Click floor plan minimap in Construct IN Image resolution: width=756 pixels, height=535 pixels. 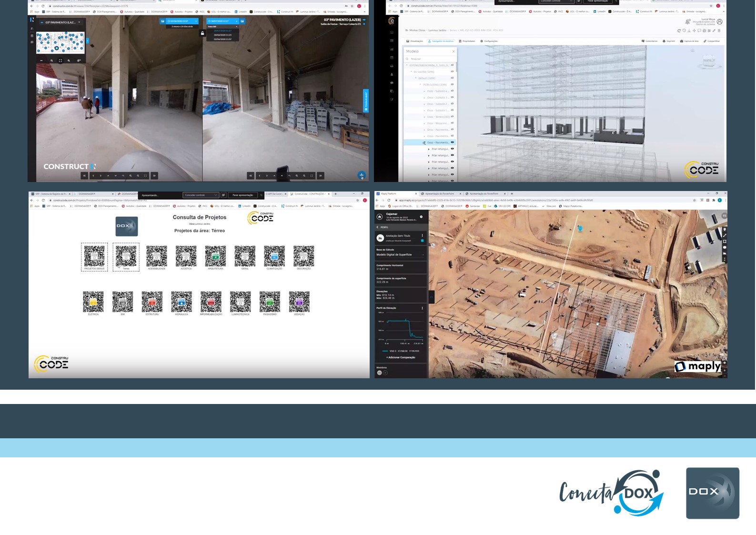(60, 42)
